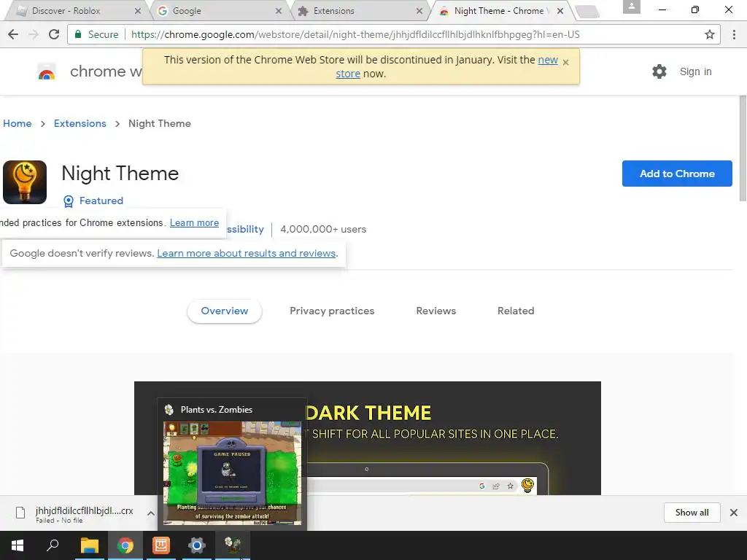747x560 pixels.
Task: Dismiss the yellow discontinuation banner
Action: (x=565, y=63)
